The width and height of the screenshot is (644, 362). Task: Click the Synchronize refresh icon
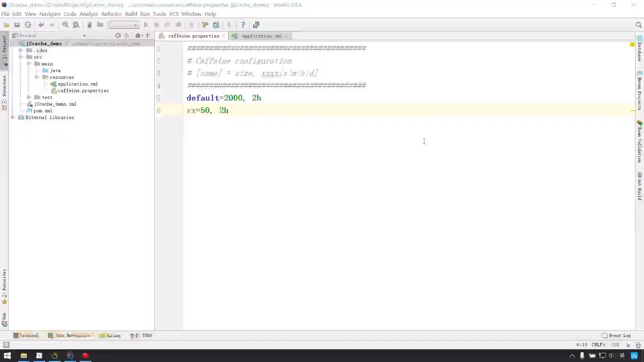click(x=28, y=25)
